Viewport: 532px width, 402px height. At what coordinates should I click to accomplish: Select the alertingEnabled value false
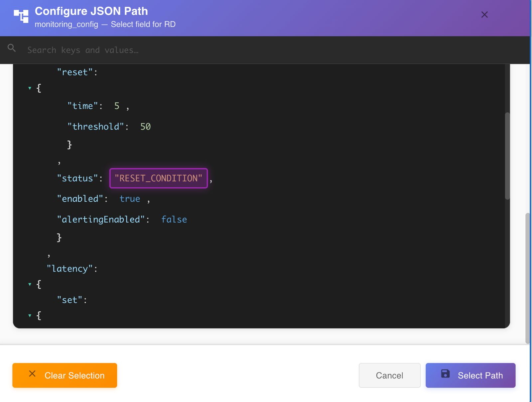coord(174,220)
